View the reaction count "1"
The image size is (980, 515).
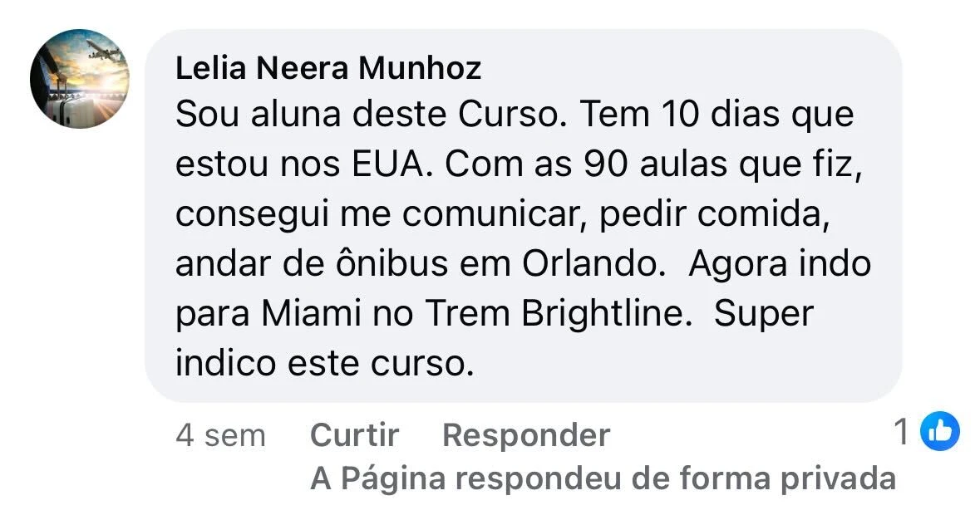point(901,431)
